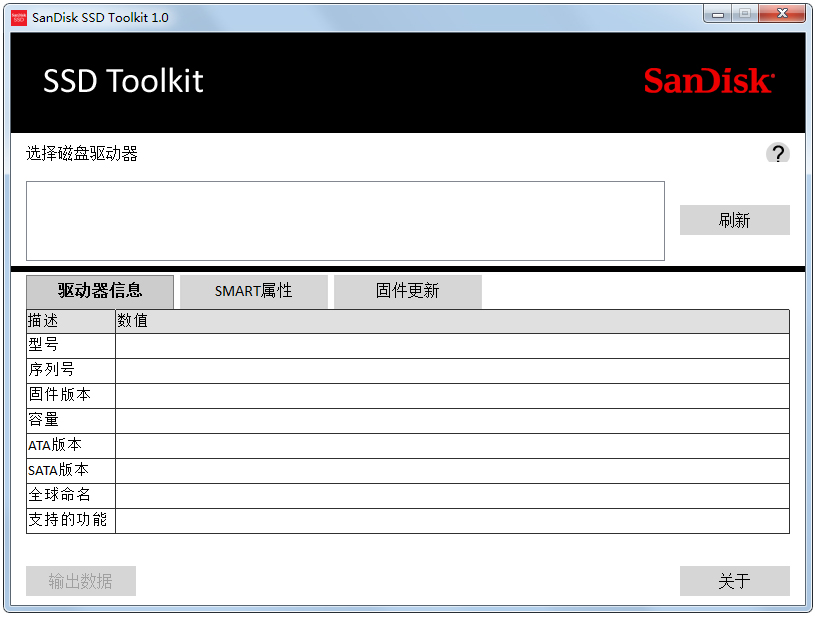Minimize the SanDisk SSD Toolkit window

click(x=718, y=14)
